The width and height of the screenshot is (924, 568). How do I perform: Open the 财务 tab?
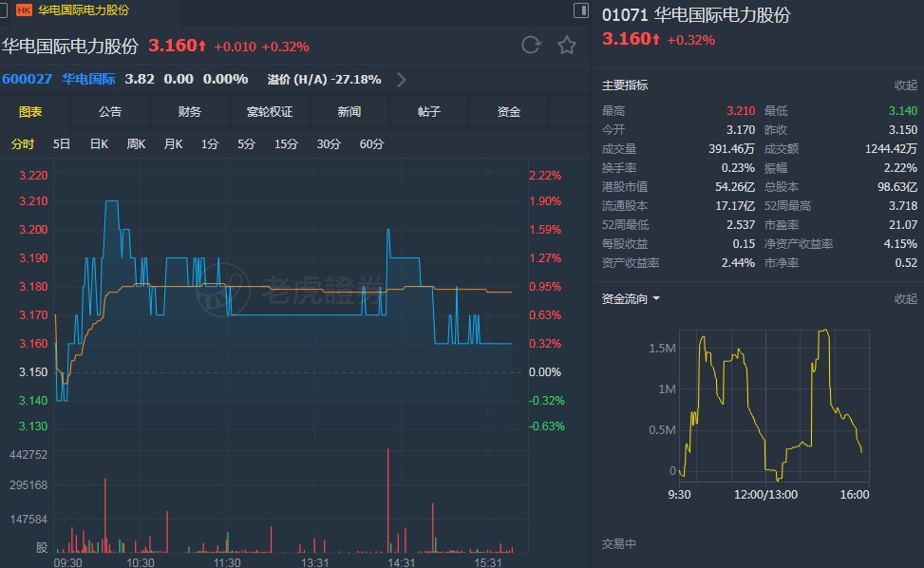point(190,112)
